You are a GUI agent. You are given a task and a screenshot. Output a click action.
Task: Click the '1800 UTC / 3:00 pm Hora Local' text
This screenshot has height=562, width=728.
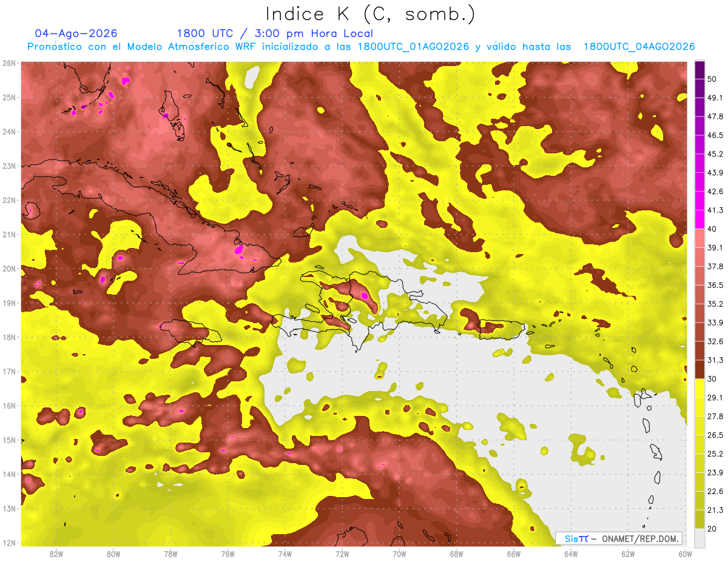(275, 33)
